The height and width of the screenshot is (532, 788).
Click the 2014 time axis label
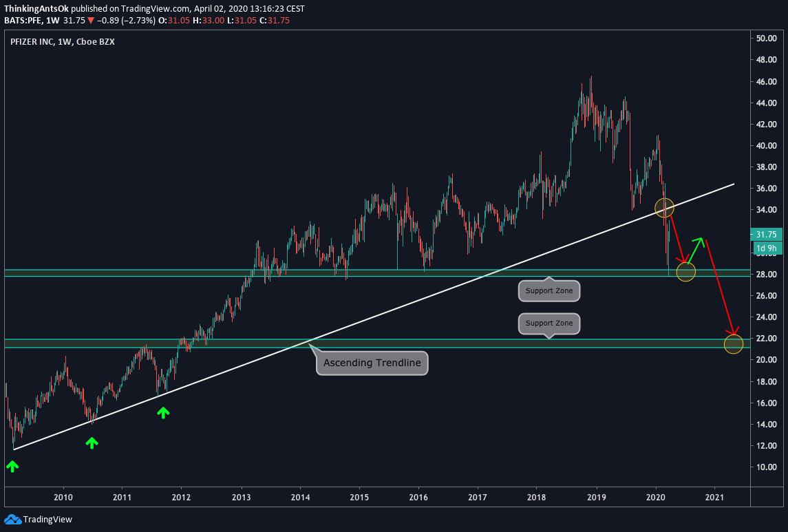point(300,498)
